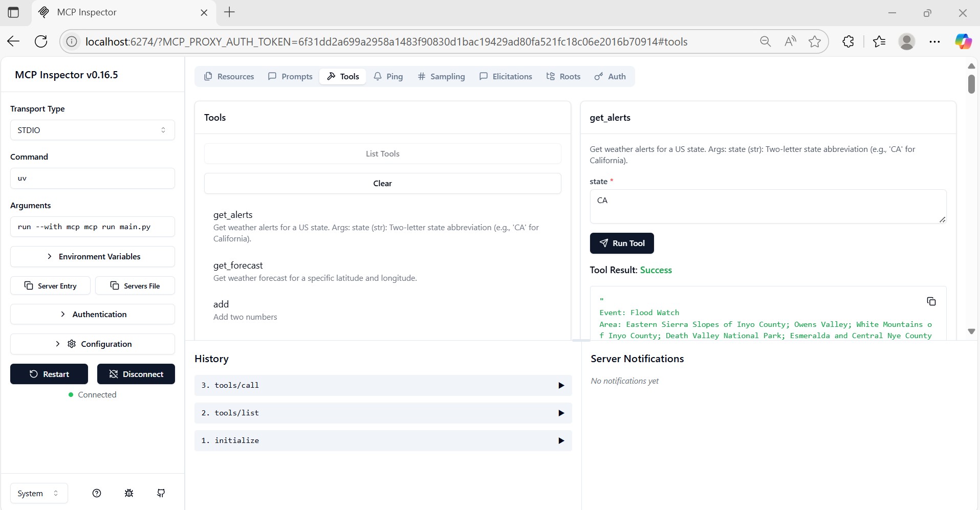Copy the tool result output
The height and width of the screenshot is (510, 980).
pyautogui.click(x=931, y=301)
